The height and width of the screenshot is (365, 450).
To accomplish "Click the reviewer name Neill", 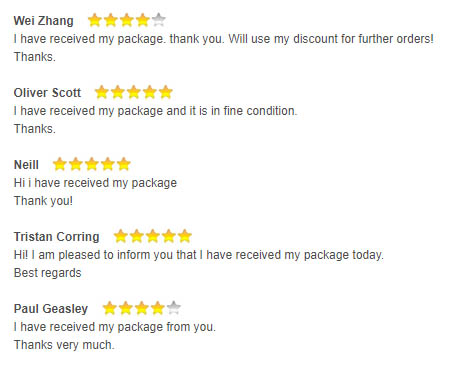I will [26, 165].
